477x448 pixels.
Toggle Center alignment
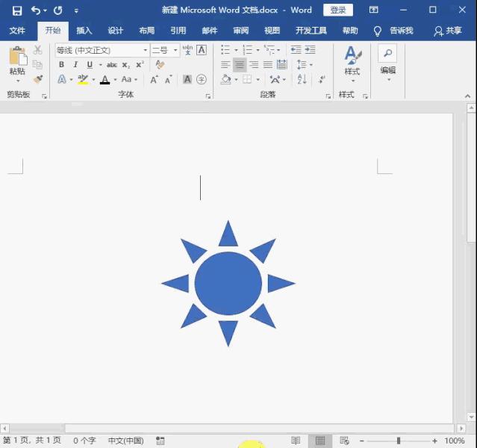tap(240, 64)
